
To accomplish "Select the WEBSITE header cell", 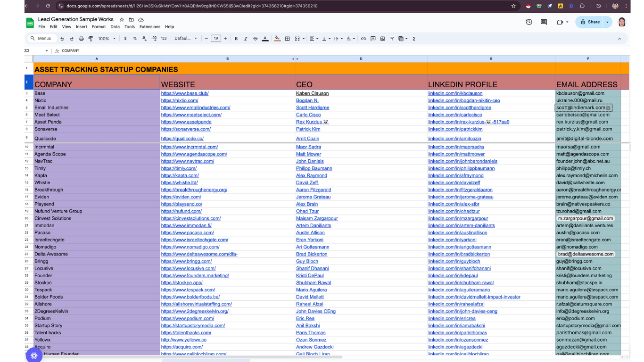I will [x=227, y=82].
